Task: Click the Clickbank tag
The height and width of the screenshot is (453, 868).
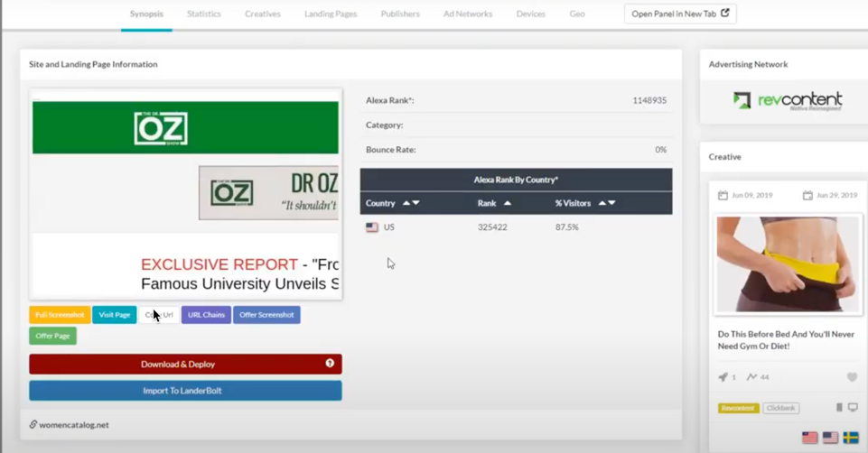Action: [x=780, y=408]
